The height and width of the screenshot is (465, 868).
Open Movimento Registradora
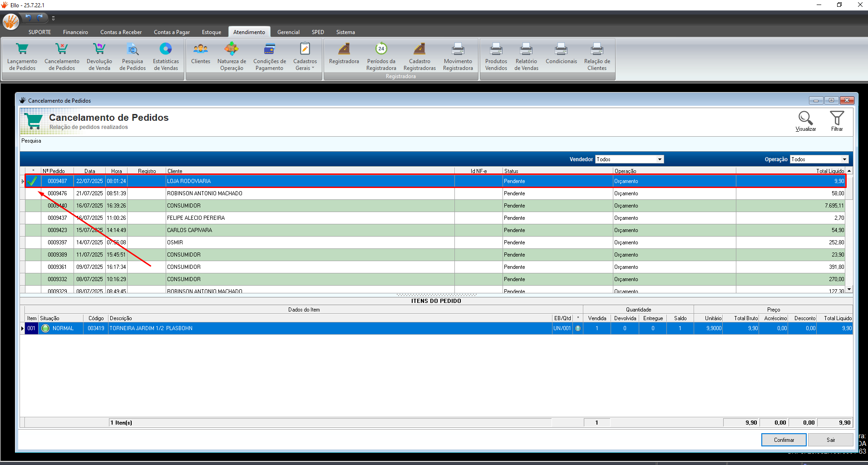[458, 57]
